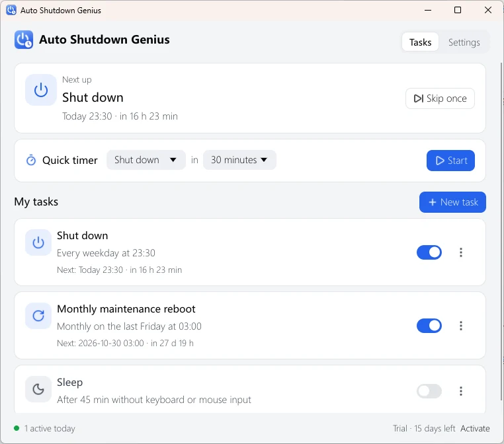Click 'Quick timer' label
This screenshot has width=504, height=444.
tap(69, 160)
